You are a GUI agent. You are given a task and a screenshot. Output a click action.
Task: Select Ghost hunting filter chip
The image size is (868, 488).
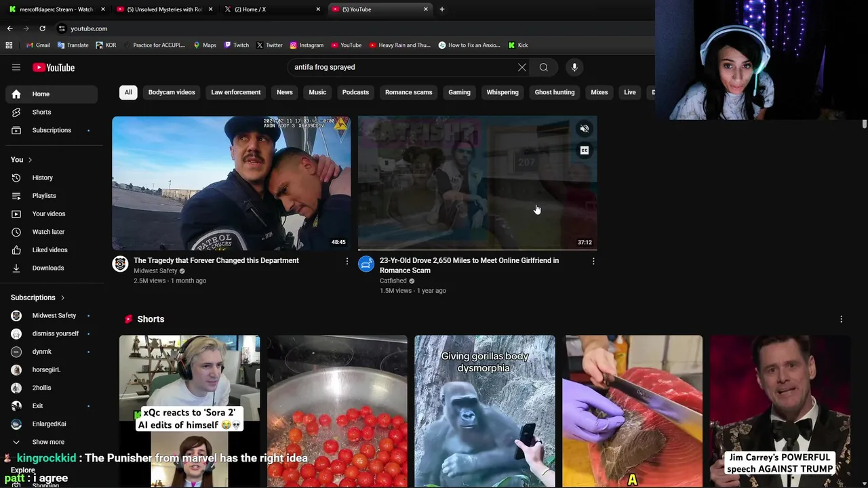point(555,92)
